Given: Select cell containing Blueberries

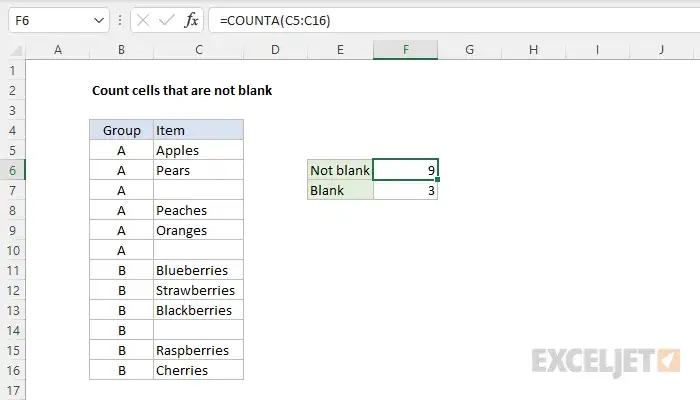Looking at the screenshot, I should 198,270.
